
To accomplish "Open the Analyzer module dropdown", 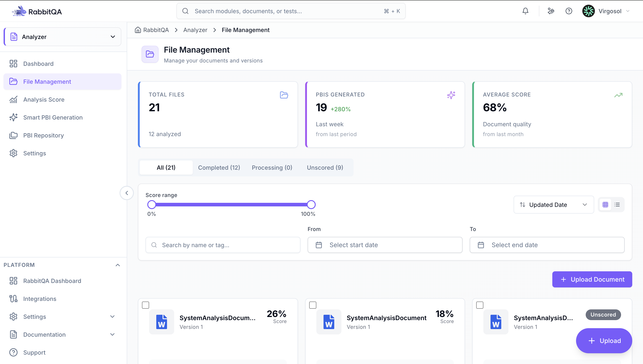I will [x=62, y=37].
